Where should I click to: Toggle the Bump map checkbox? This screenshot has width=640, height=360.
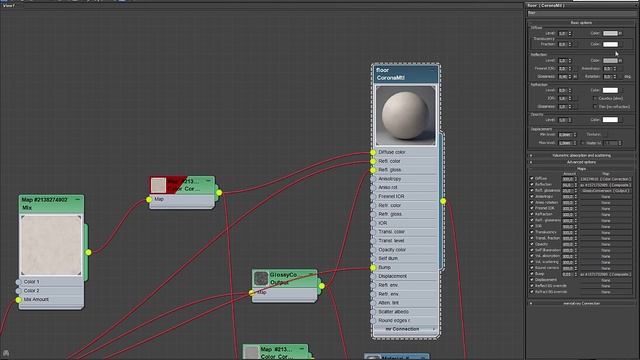pos(531,274)
